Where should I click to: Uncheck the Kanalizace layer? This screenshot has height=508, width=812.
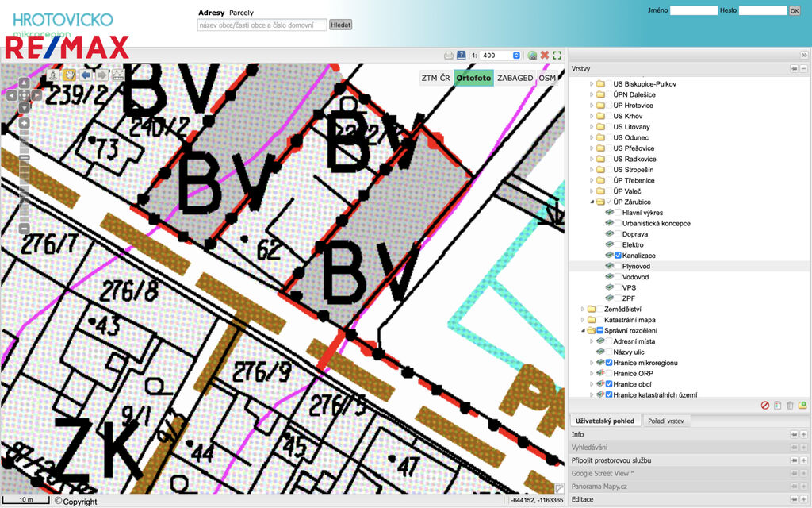[x=618, y=256]
